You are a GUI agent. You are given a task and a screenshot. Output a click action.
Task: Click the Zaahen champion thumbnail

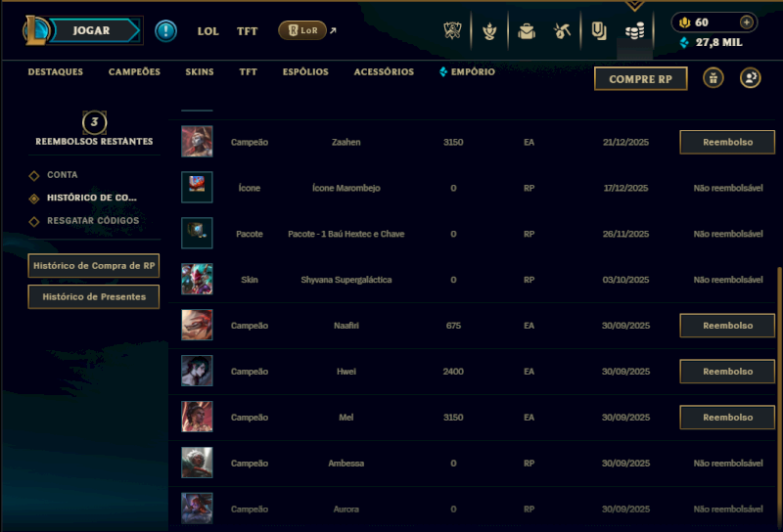[197, 141]
